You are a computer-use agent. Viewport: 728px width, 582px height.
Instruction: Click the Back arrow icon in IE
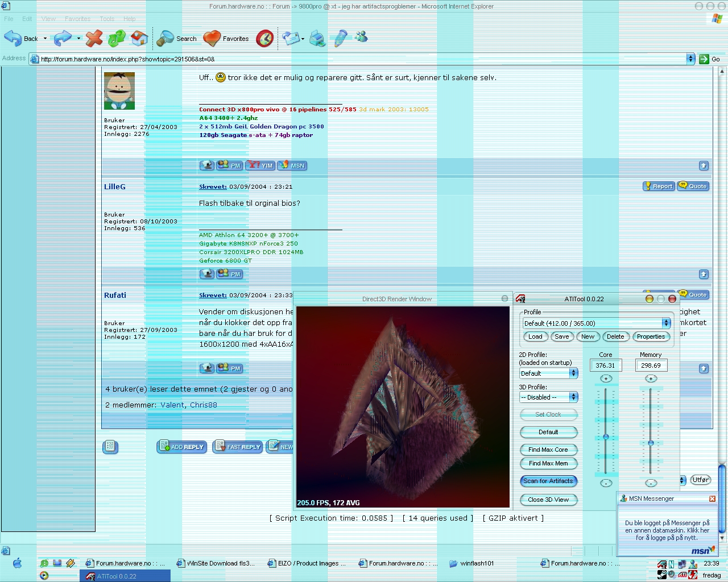(13, 38)
